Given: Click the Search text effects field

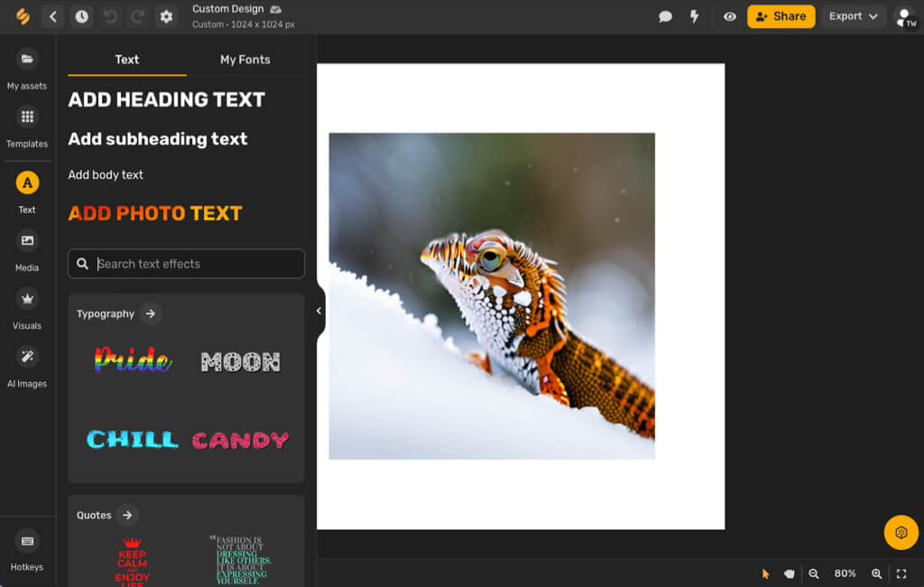Looking at the screenshot, I should (x=186, y=264).
